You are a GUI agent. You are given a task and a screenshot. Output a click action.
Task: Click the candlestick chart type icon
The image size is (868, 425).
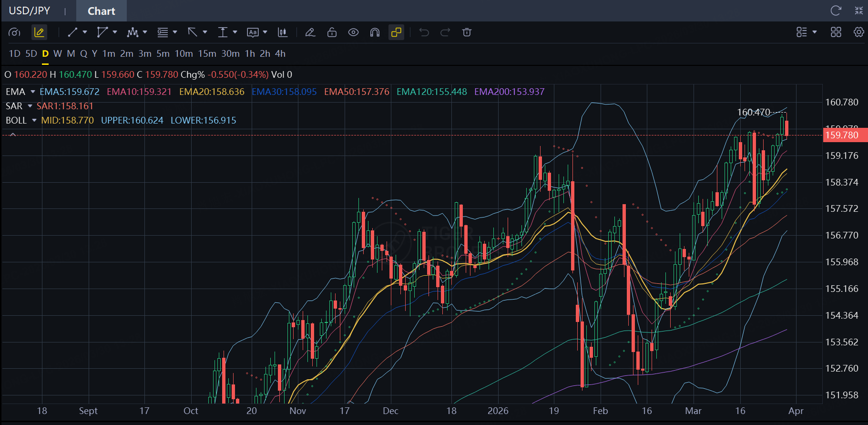[283, 32]
